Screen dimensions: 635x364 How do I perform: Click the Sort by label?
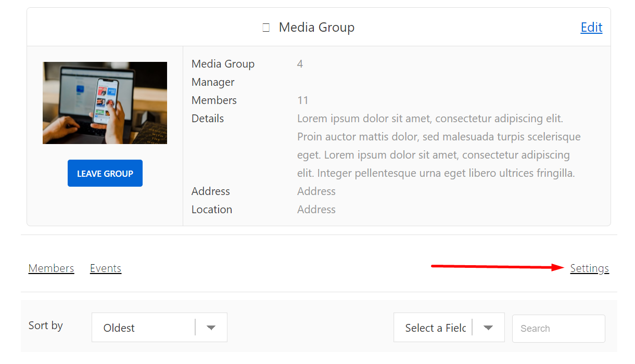(x=45, y=326)
